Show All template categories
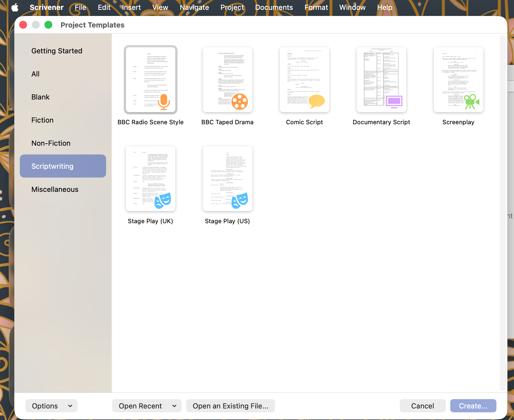514x420 pixels. [x=63, y=74]
